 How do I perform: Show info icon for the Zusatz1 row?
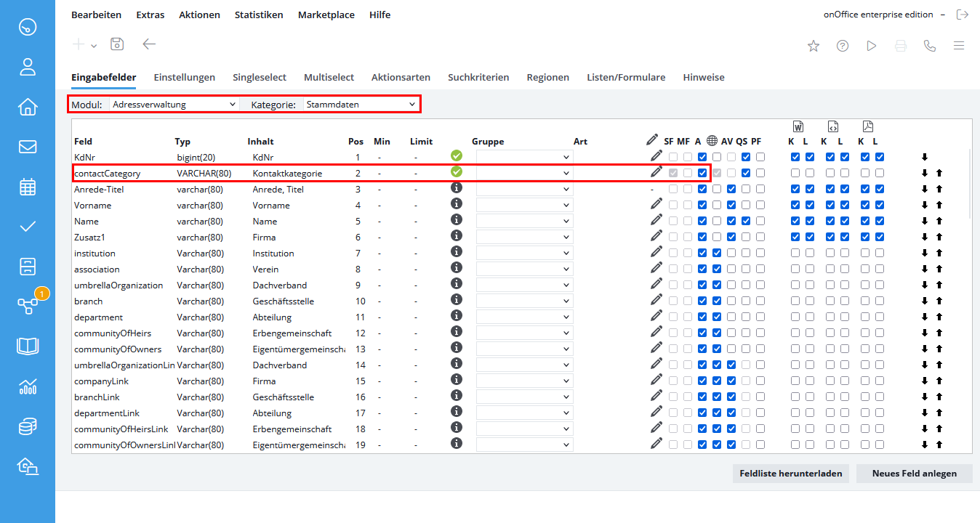[457, 236]
